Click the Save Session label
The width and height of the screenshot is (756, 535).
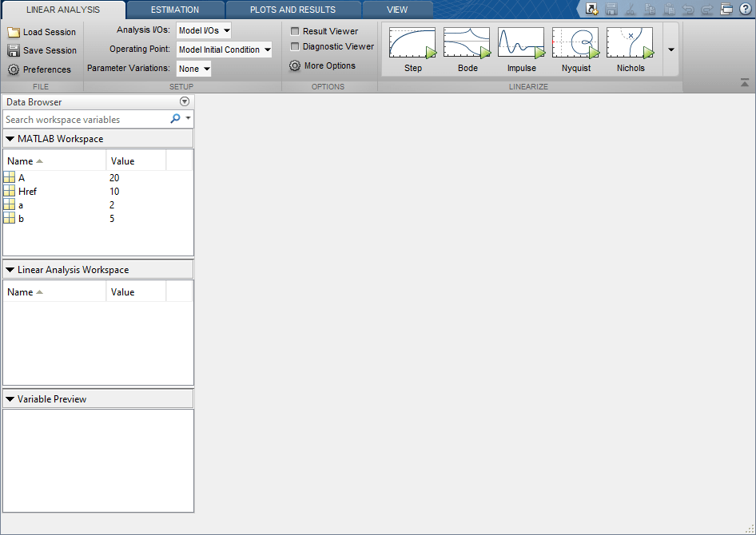point(50,50)
